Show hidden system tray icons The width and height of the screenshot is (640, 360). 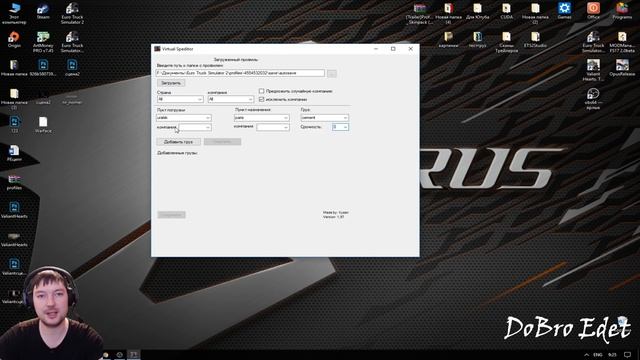point(587,355)
